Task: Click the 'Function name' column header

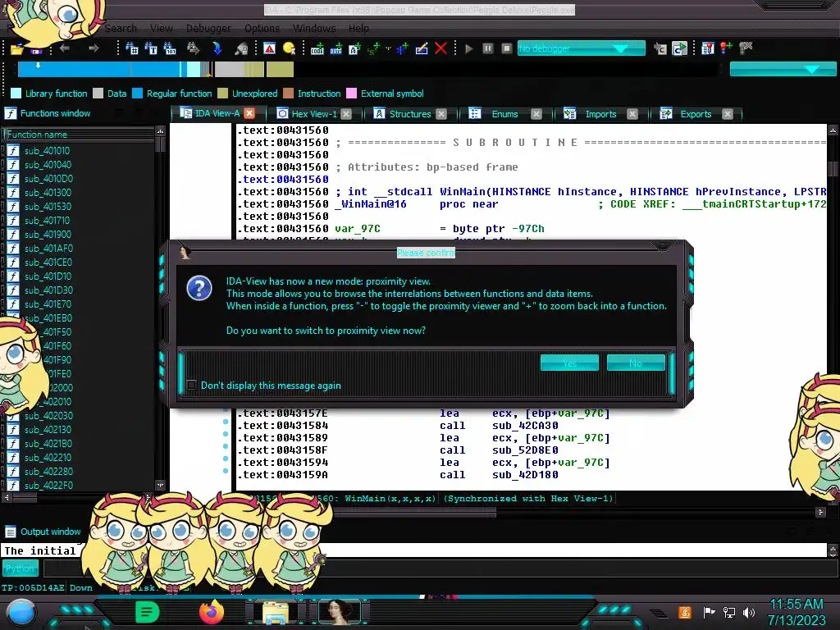Action: pyautogui.click(x=78, y=135)
